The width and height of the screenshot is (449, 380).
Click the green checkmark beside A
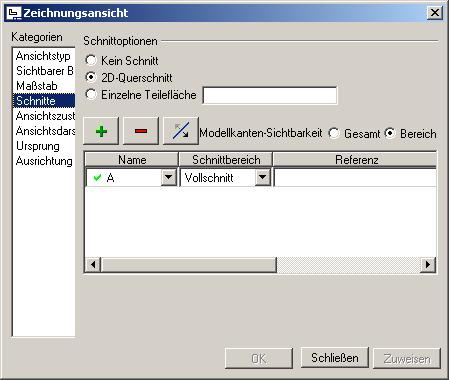tap(97, 178)
